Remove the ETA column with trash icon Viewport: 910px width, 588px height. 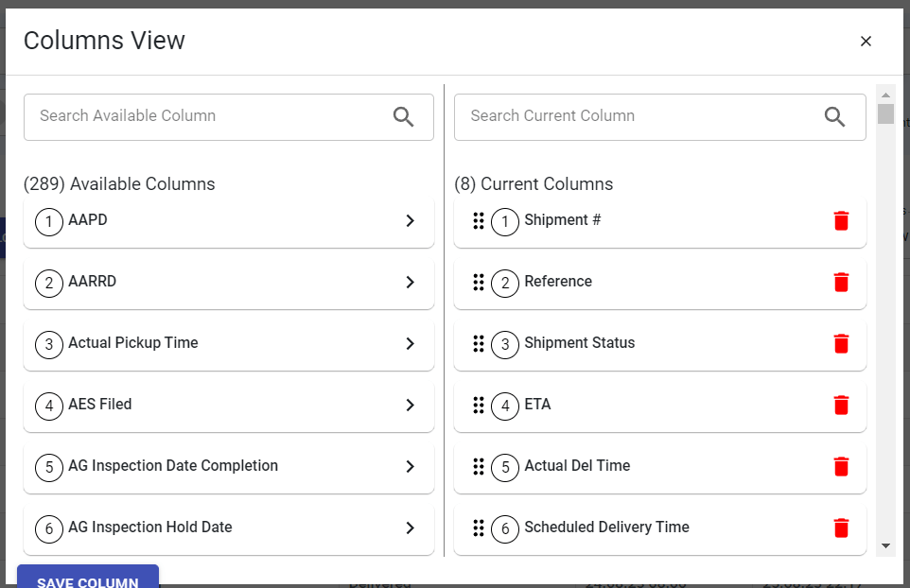coord(841,405)
